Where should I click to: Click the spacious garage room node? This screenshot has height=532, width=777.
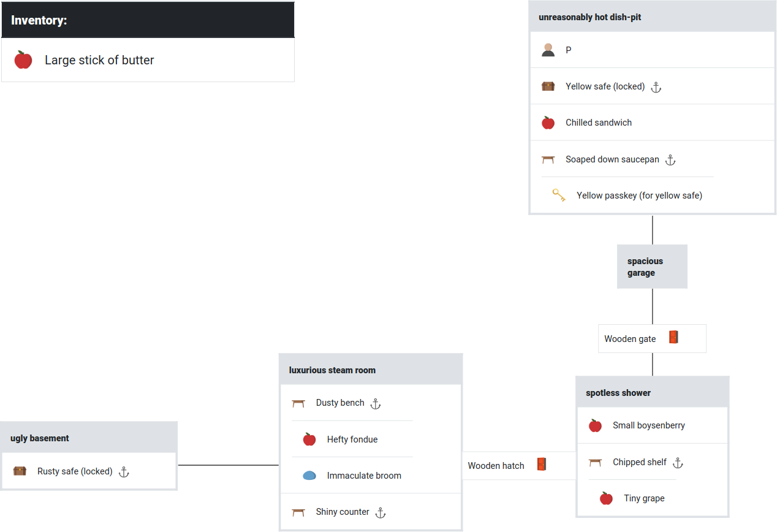(652, 267)
